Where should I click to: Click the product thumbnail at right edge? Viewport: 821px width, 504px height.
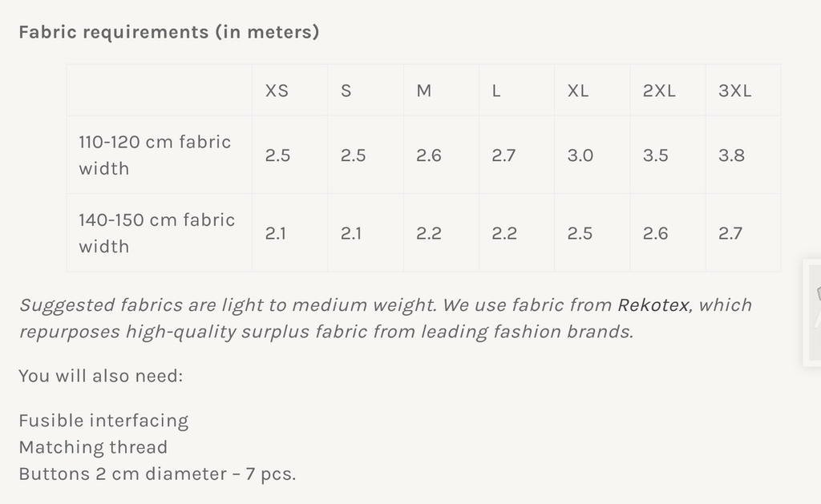[813, 311]
